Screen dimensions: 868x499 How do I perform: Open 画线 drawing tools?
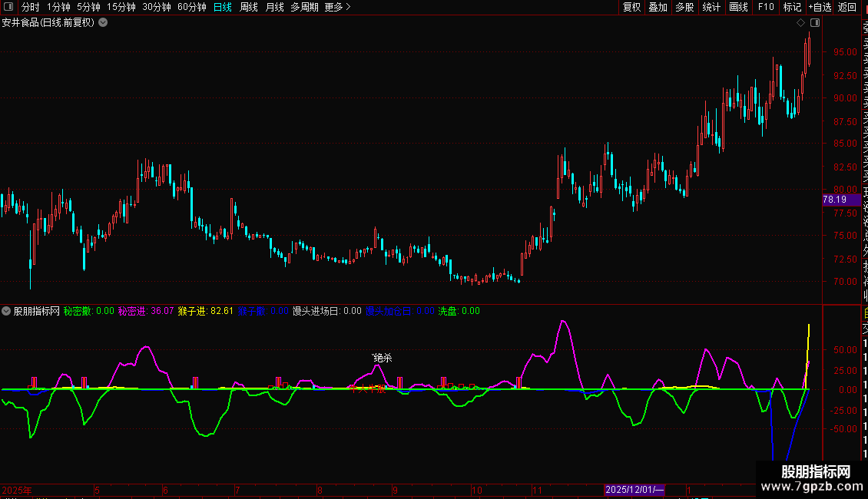point(738,7)
